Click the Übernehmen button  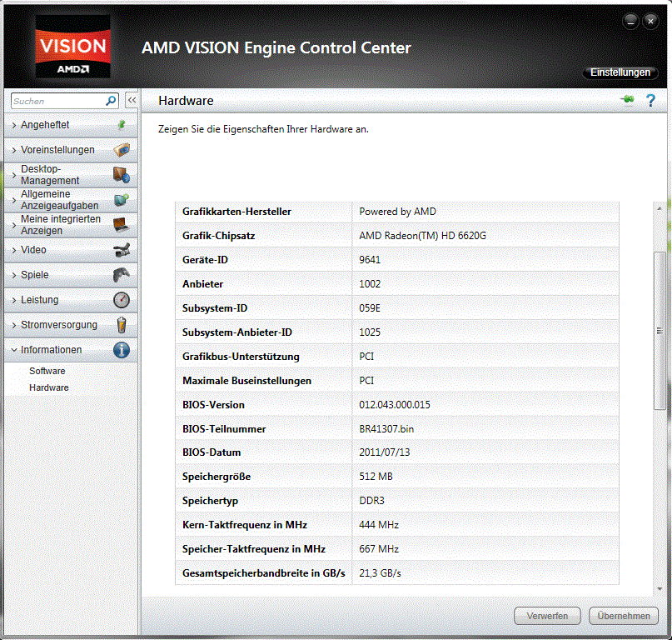(x=624, y=616)
